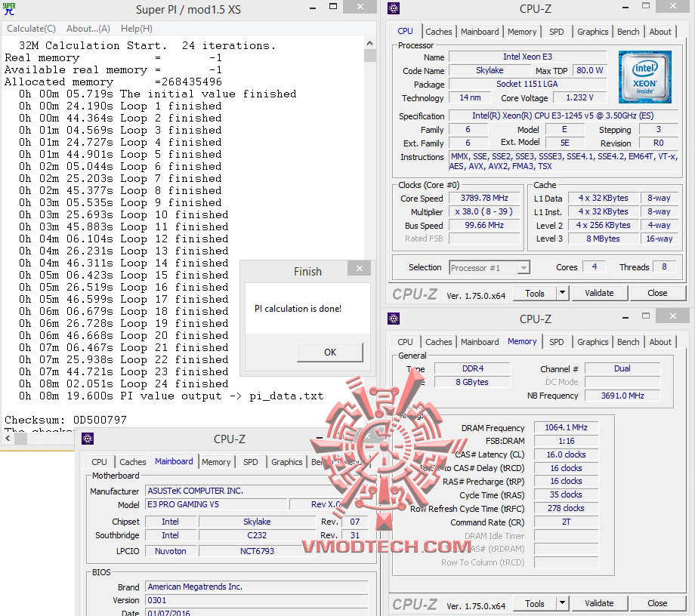Screen dimensions: 695x616
Task: Select CPU tab in top CPU-Z window
Action: point(405,31)
